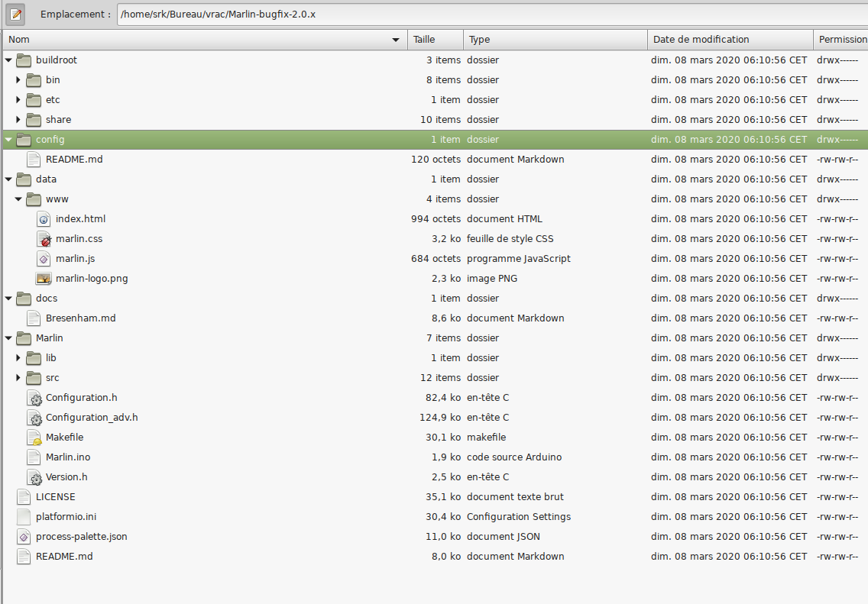The height and width of the screenshot is (604, 868).
Task: Select the top-level README.md 8,0 ko file
Action: point(64,557)
